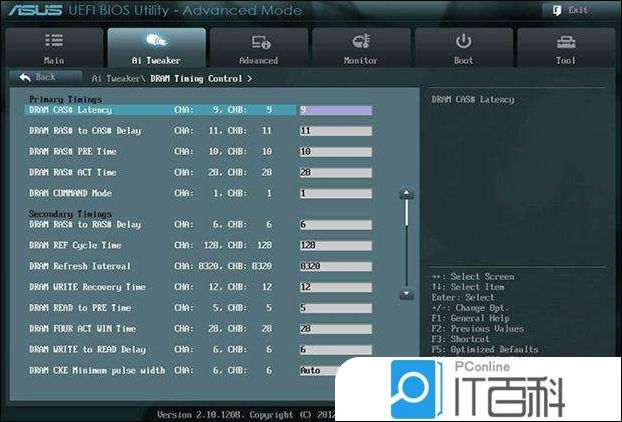Select the DRAM RAS# ACT Time field
Screen dimensions: 622x422
336,173
